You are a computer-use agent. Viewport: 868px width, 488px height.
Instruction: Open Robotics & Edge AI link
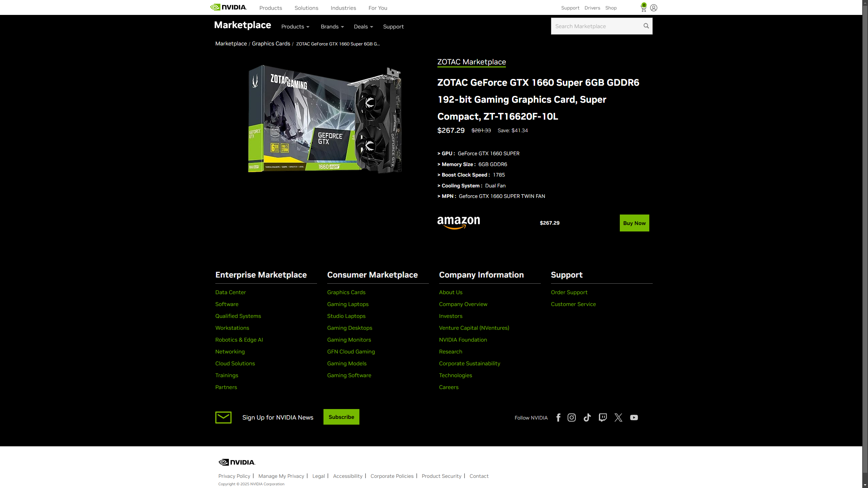(239, 340)
